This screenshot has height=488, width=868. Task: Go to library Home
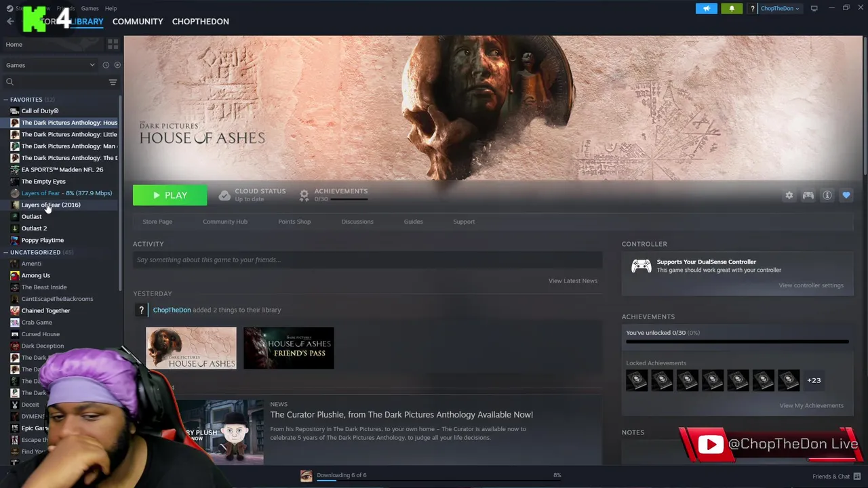coord(14,45)
